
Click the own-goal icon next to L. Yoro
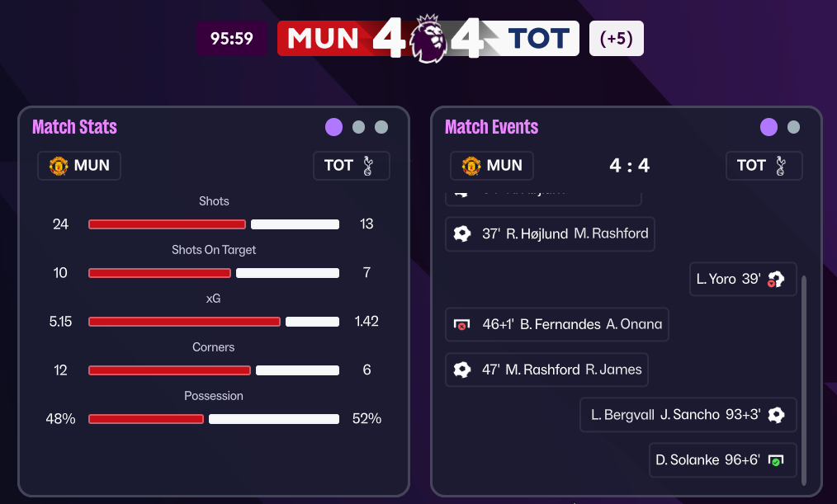[x=775, y=279]
